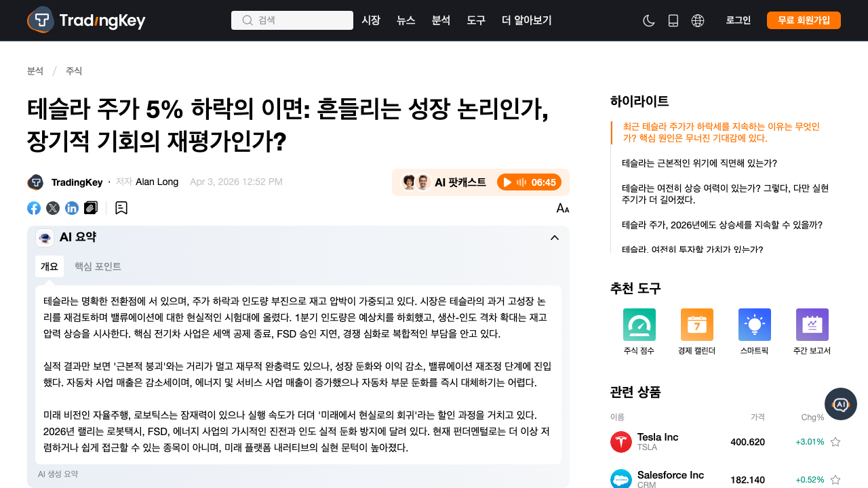The width and height of the screenshot is (868, 488).
Task: Click the magnifier icon in the search box
Action: click(248, 20)
